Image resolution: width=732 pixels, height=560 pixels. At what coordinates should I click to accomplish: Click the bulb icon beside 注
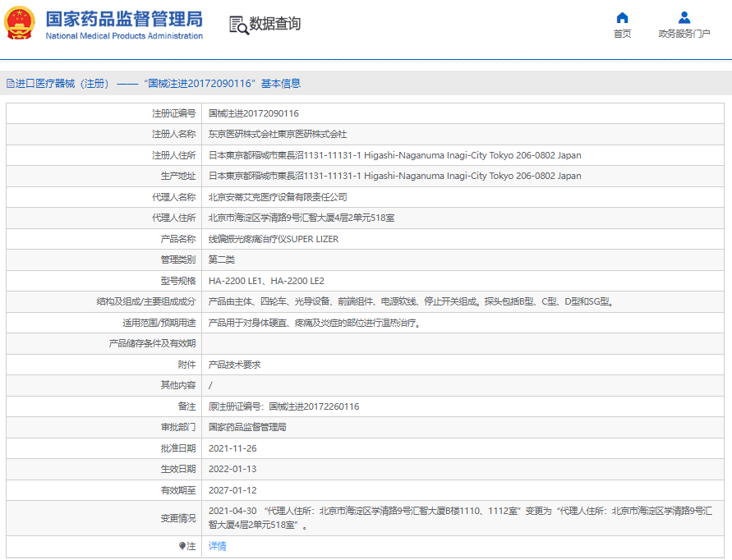coord(182,545)
